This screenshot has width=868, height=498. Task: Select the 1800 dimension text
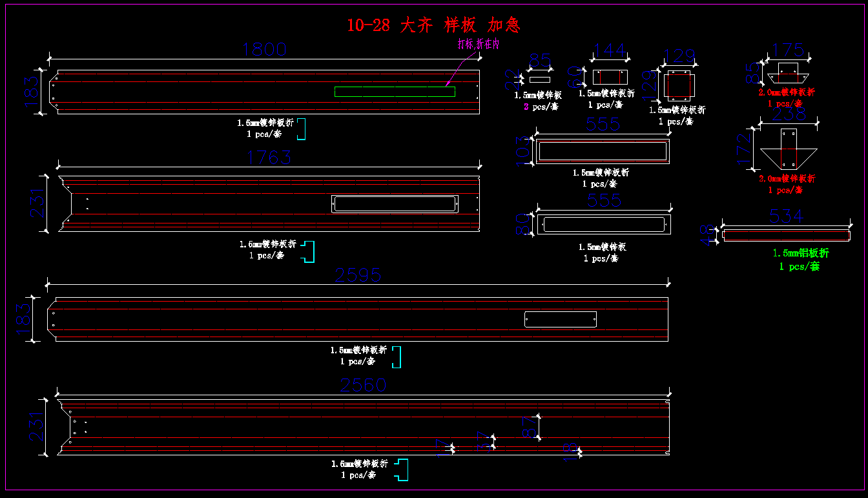click(264, 50)
